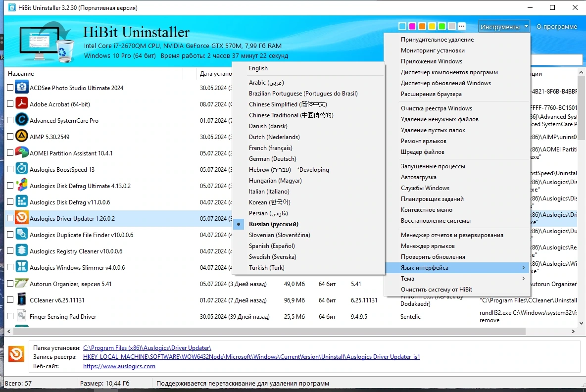Open install folder link for Driver Updater

(147, 348)
